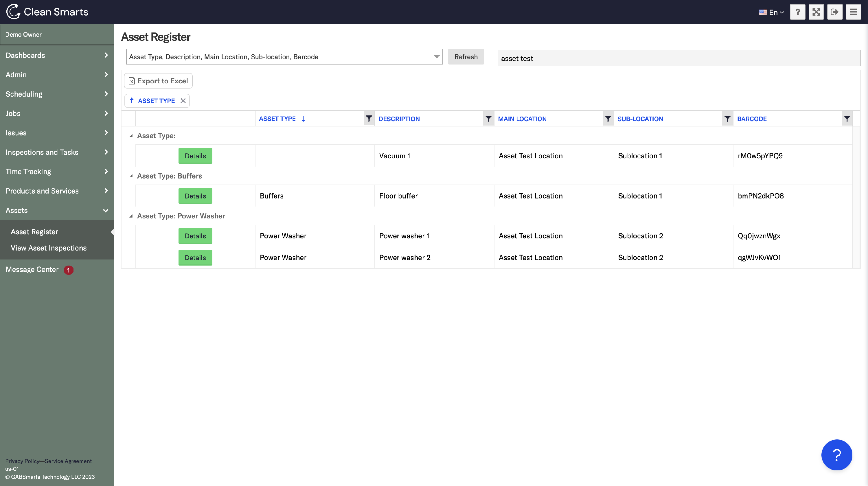This screenshot has height=486, width=868.
Task: Open Details for Floor buffer
Action: tap(195, 196)
